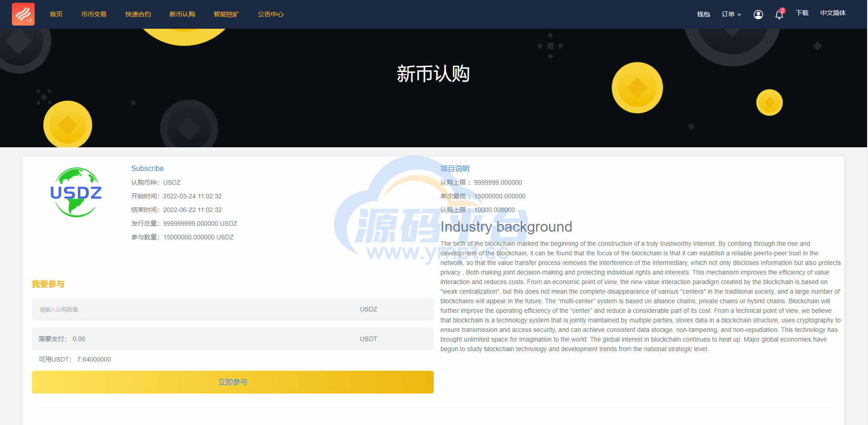Click the 立即参与 button

point(232,382)
